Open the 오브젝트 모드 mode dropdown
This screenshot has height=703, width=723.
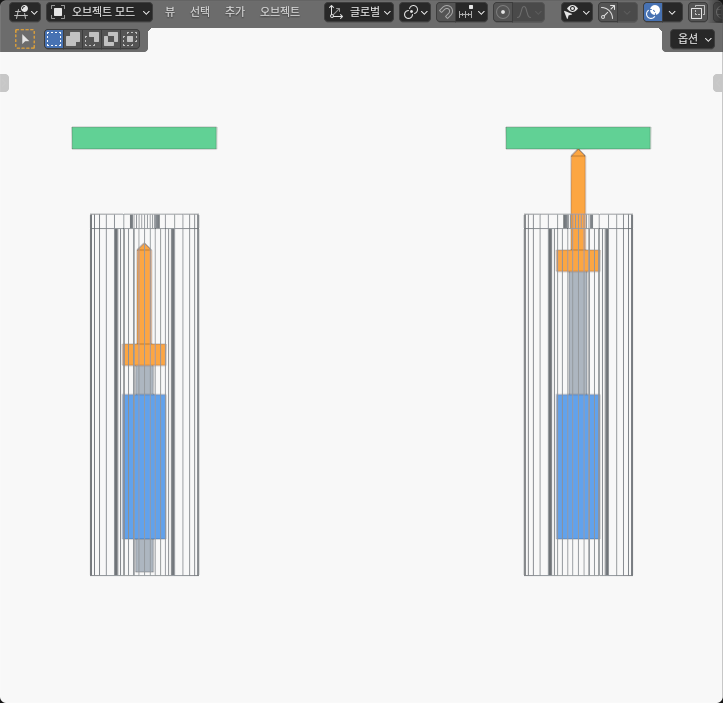(100, 12)
